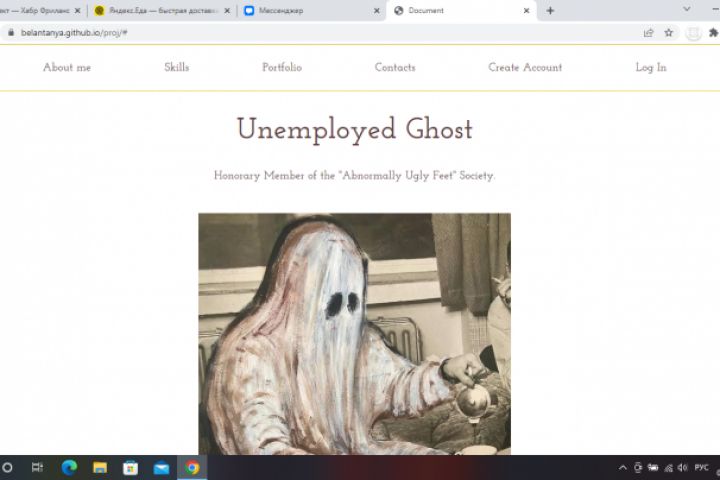This screenshot has height=480, width=720.
Task: Open the About me navigation link
Action: 67,68
